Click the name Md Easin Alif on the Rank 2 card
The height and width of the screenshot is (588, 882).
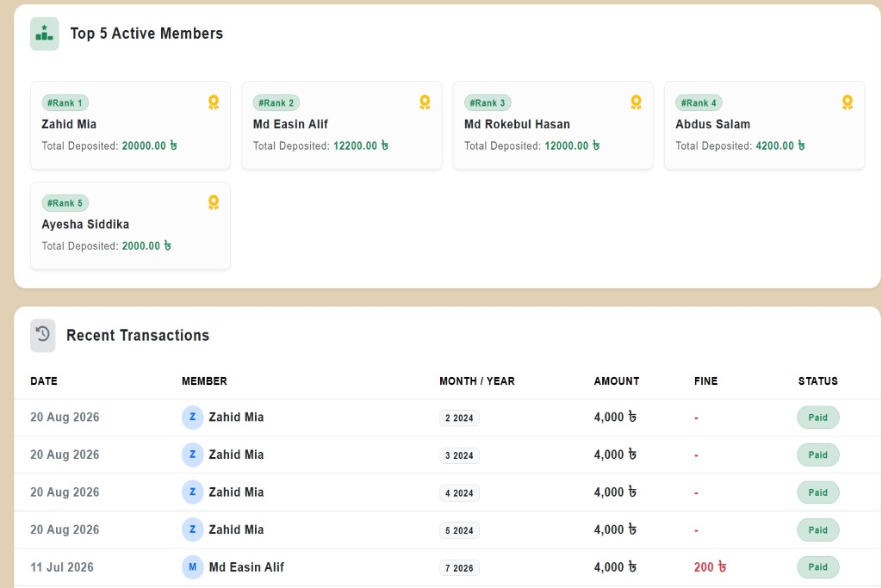290,124
